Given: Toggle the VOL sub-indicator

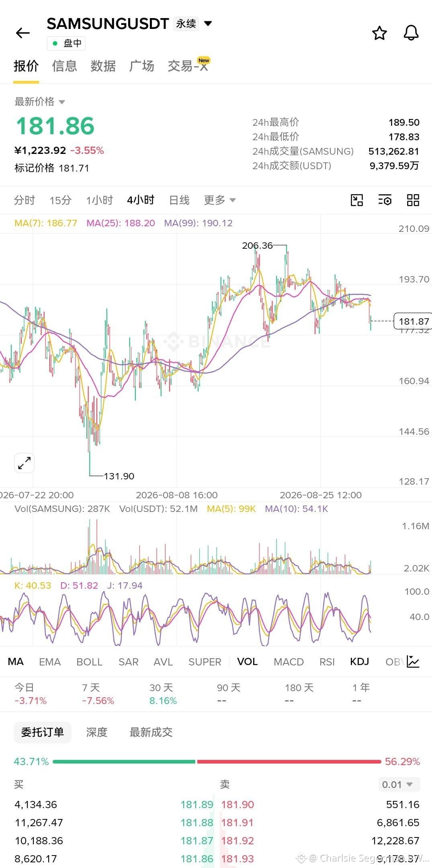Looking at the screenshot, I should point(248,661).
